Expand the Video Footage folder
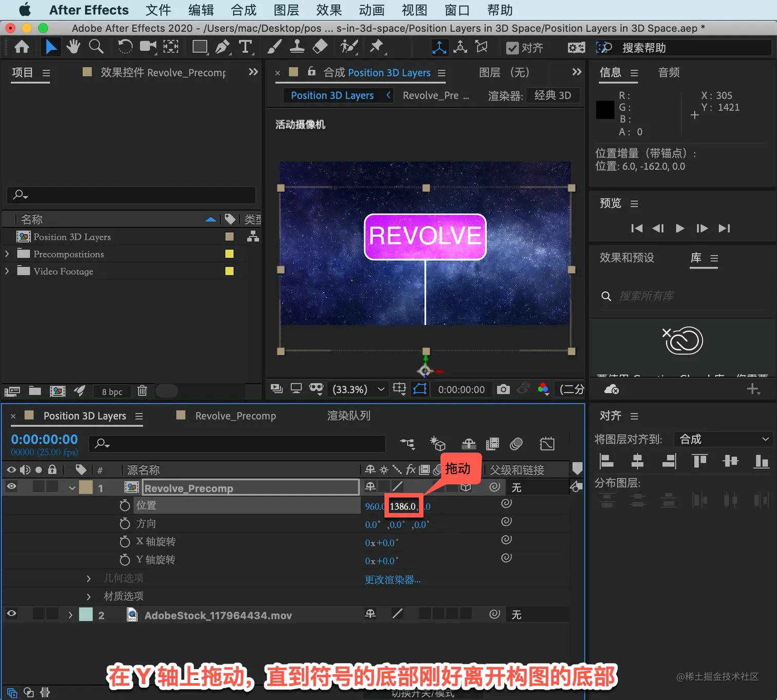The width and height of the screenshot is (777, 700). click(7, 271)
